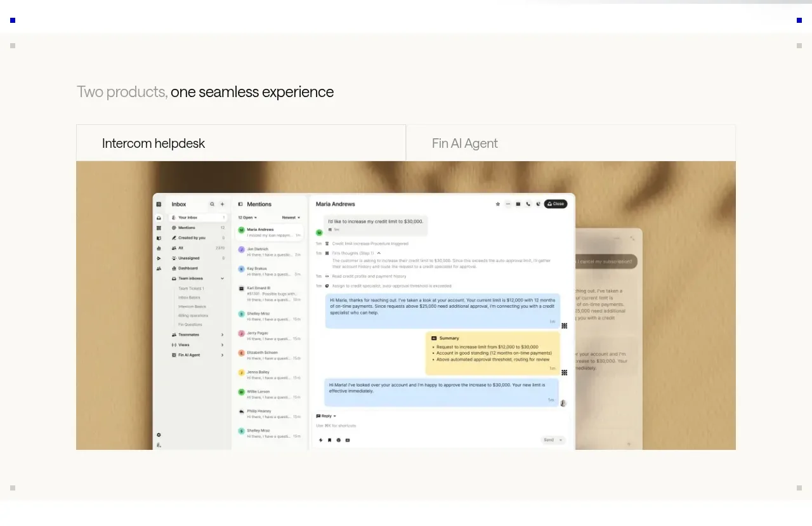
Task: Click the search icon beside Inbox
Action: [212, 204]
